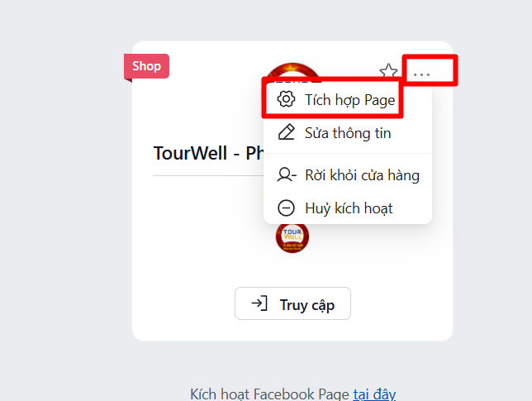This screenshot has width=532, height=401.
Task: Click the minus-circle deactivate icon
Action: point(286,208)
